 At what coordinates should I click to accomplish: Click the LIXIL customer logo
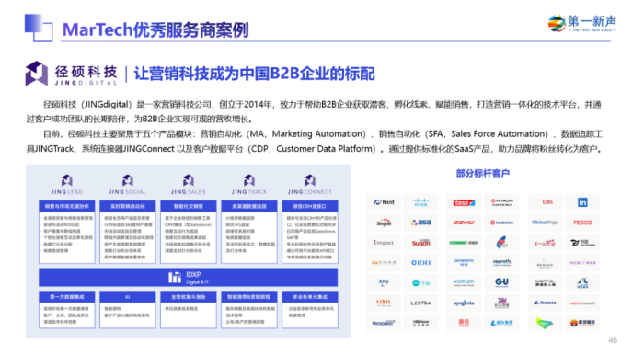point(384,303)
